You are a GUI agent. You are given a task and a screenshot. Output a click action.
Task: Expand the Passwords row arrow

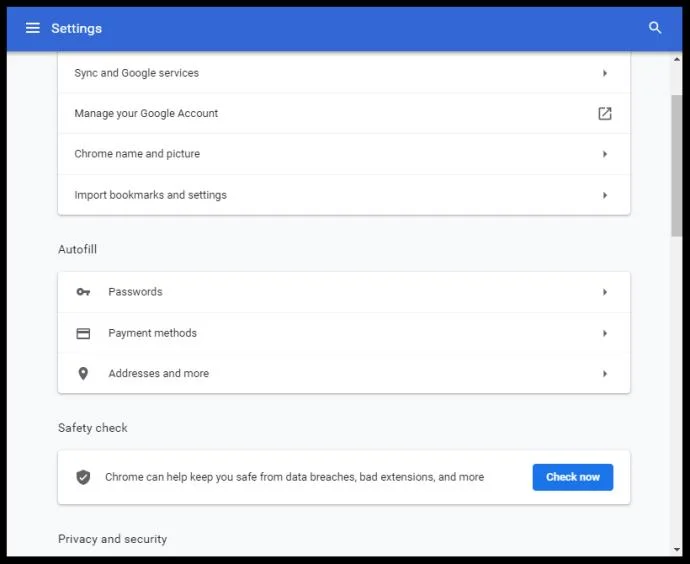(605, 292)
